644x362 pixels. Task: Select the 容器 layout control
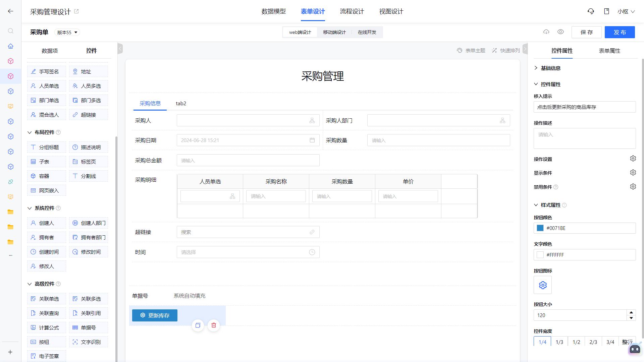[x=46, y=176]
